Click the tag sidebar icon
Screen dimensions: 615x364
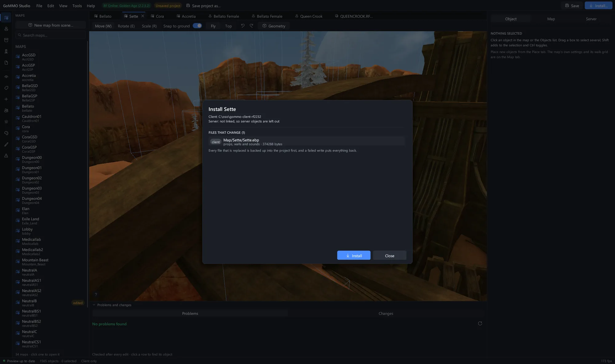[x=6, y=88]
